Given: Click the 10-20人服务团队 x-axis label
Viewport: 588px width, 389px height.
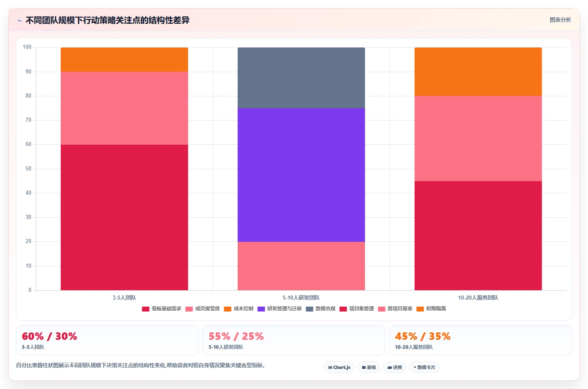Looking at the screenshot, I should click(x=478, y=298).
